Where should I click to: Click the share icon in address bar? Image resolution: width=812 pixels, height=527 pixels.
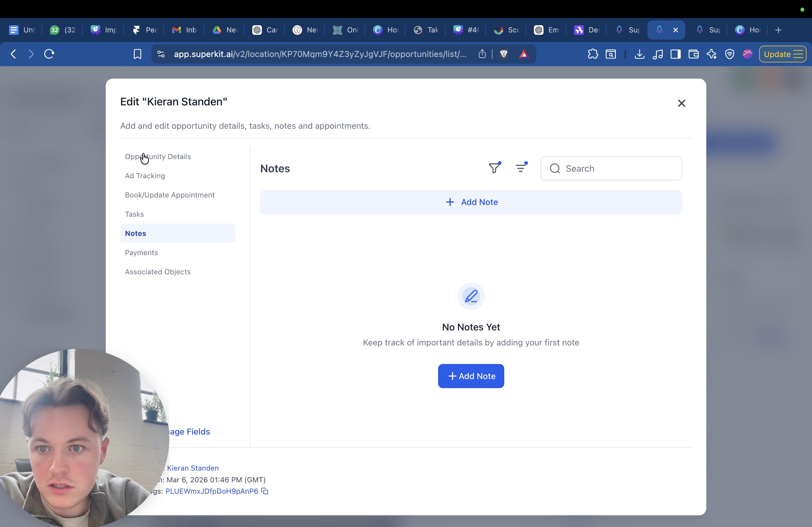[x=482, y=54]
